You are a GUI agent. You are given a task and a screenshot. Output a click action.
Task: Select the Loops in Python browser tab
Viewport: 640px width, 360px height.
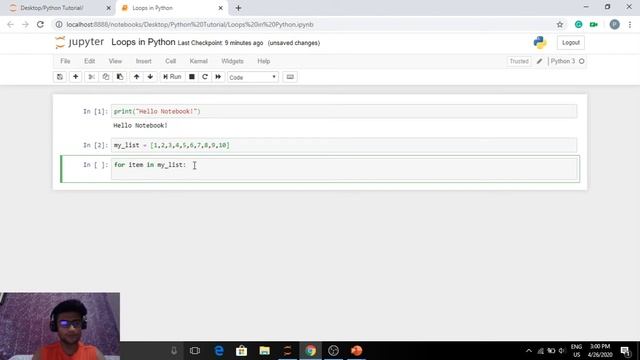point(171,8)
